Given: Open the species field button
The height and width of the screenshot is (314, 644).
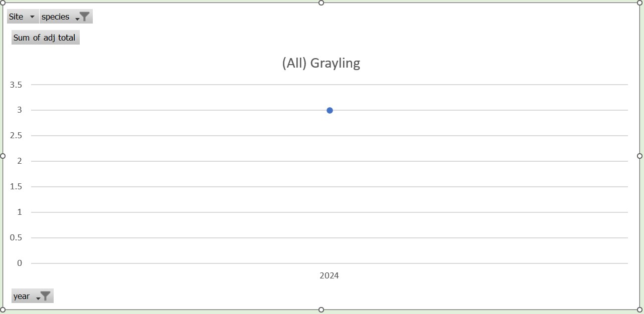Looking at the screenshot, I should [x=56, y=17].
